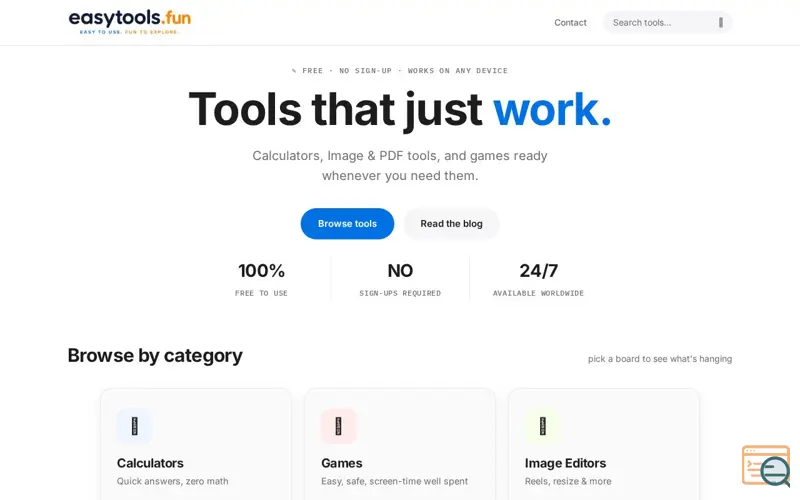Open the Calculators category title
The width and height of the screenshot is (800, 500).
150,463
